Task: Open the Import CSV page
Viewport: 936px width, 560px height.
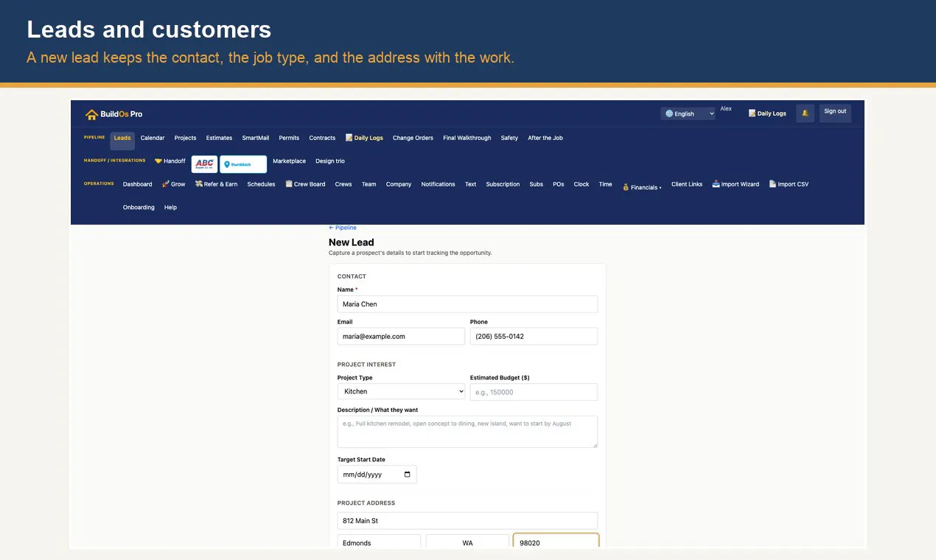Action: [789, 184]
